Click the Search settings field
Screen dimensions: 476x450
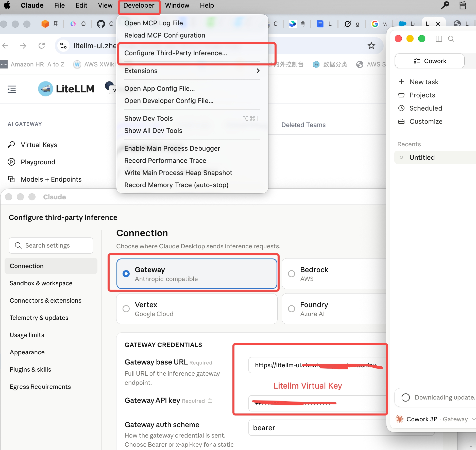click(51, 246)
